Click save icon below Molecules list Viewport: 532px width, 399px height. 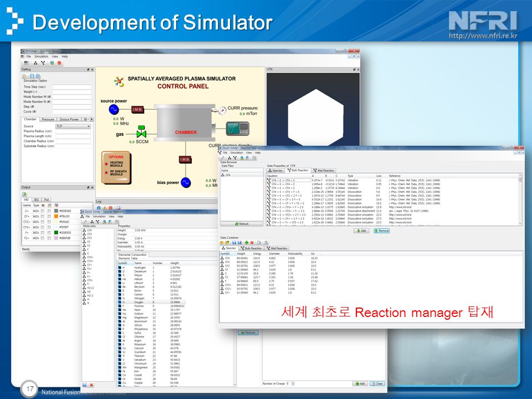tap(85, 385)
